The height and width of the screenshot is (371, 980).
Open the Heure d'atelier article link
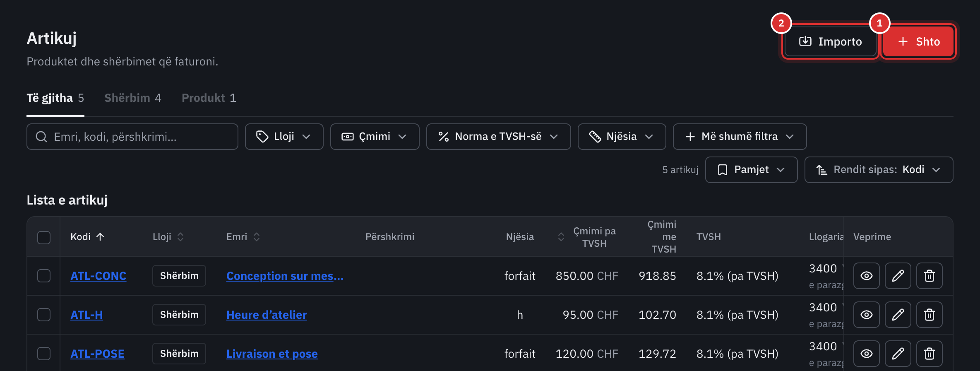point(267,315)
